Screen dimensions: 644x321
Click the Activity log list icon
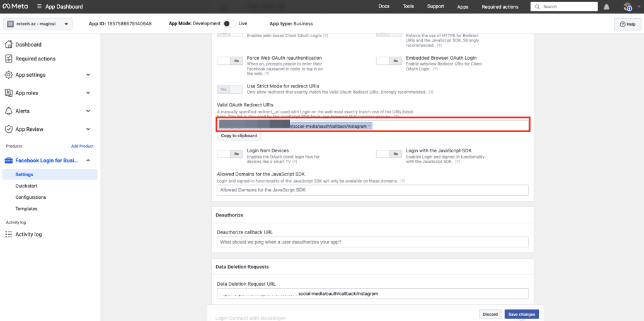pos(9,234)
